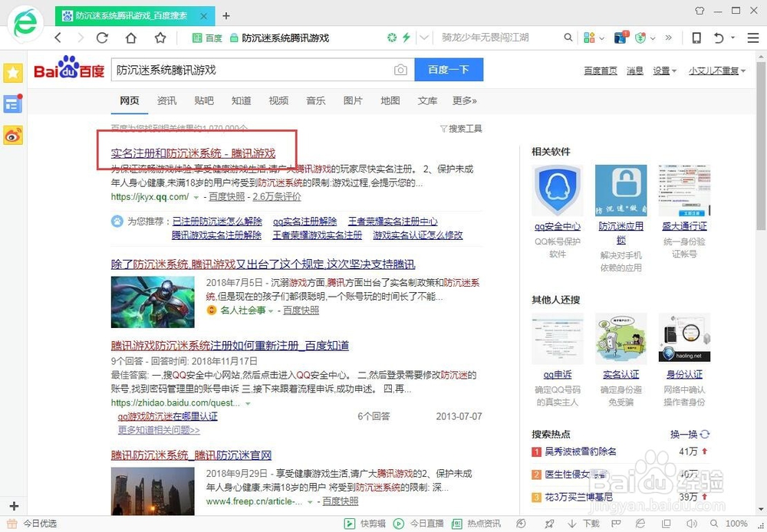Open the 更多知道相关问题>> link
The height and width of the screenshot is (532, 767).
(x=159, y=430)
